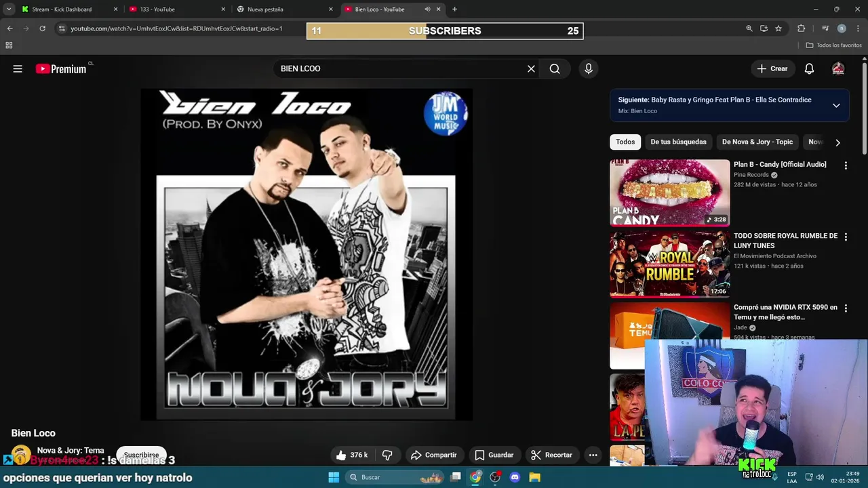Image resolution: width=868 pixels, height=488 pixels.
Task: Select the Todos filter chip
Action: (x=625, y=142)
